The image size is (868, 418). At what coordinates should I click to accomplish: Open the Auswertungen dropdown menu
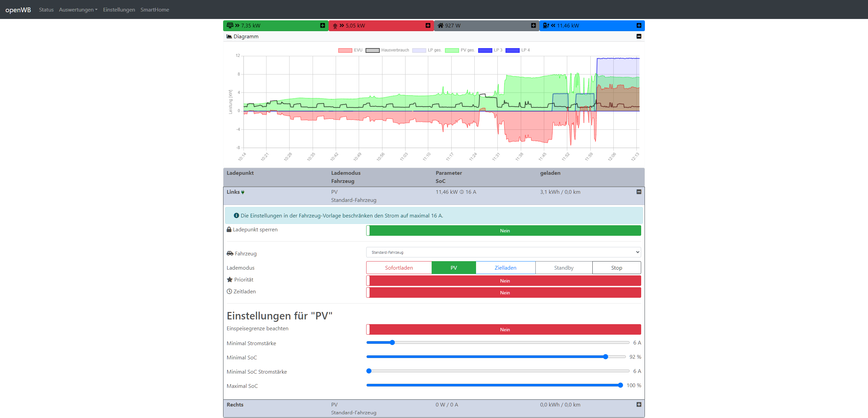78,9
